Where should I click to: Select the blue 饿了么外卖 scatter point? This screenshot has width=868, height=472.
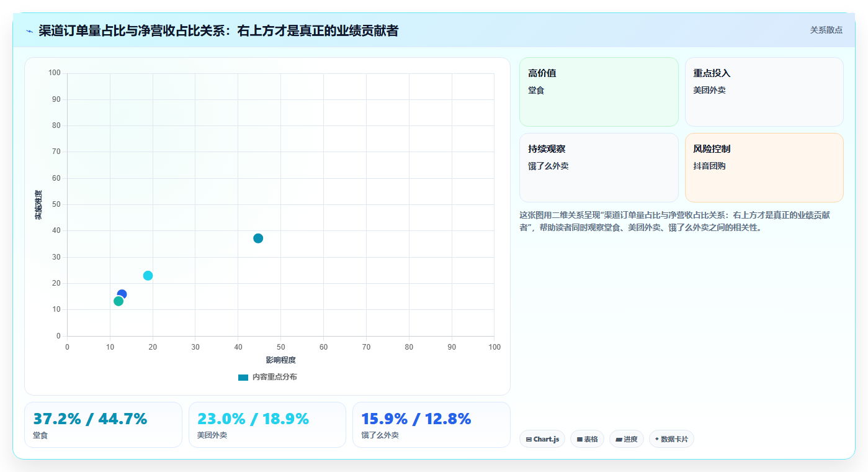(x=123, y=293)
